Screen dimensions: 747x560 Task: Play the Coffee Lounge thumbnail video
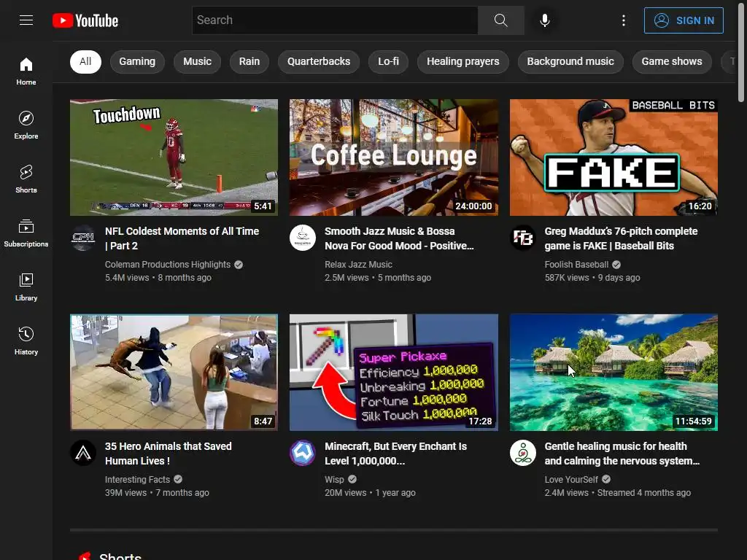394,157
